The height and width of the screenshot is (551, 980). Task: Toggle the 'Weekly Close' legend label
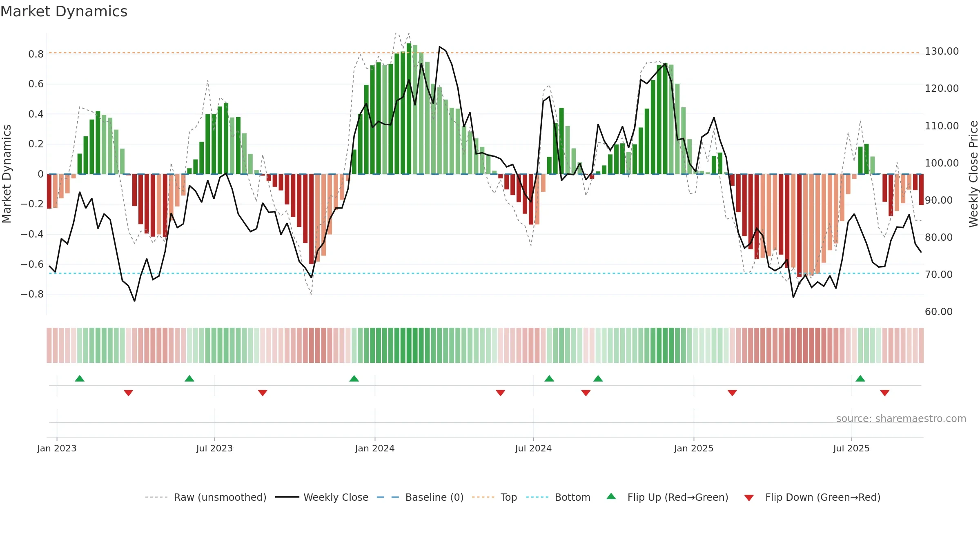[336, 498]
